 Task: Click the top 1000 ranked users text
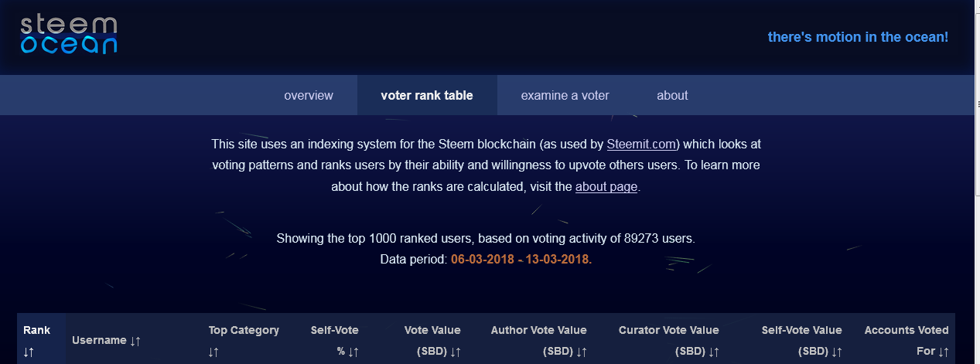tap(486, 239)
